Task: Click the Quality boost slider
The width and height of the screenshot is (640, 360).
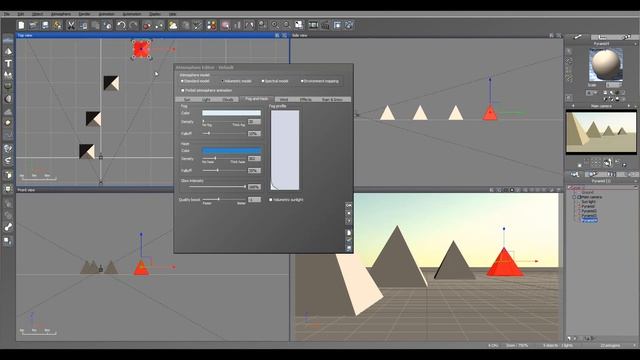Action: point(224,199)
